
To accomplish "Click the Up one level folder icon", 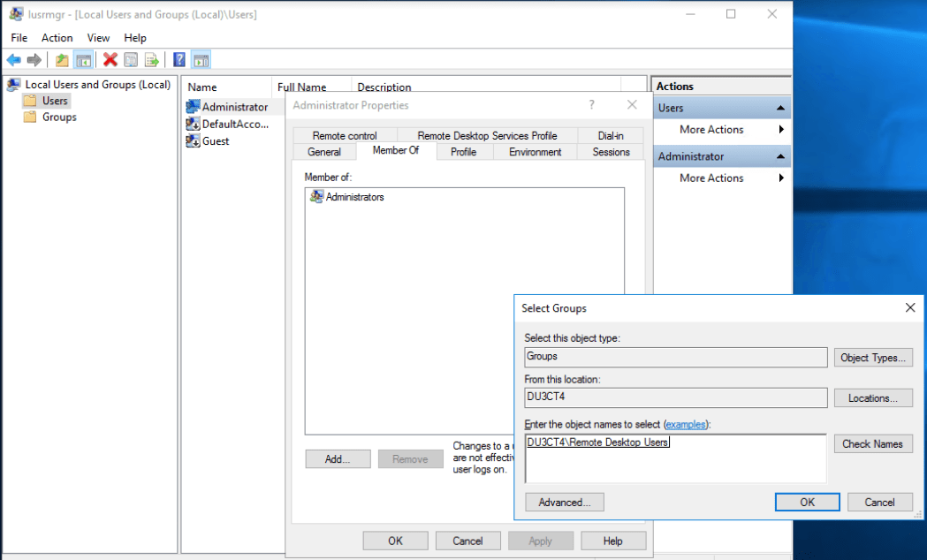I will (62, 60).
